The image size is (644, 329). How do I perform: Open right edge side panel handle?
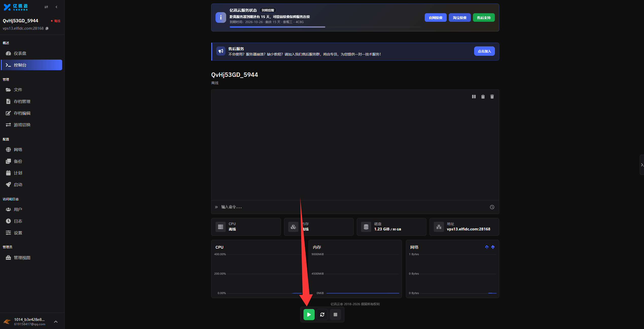[642, 165]
